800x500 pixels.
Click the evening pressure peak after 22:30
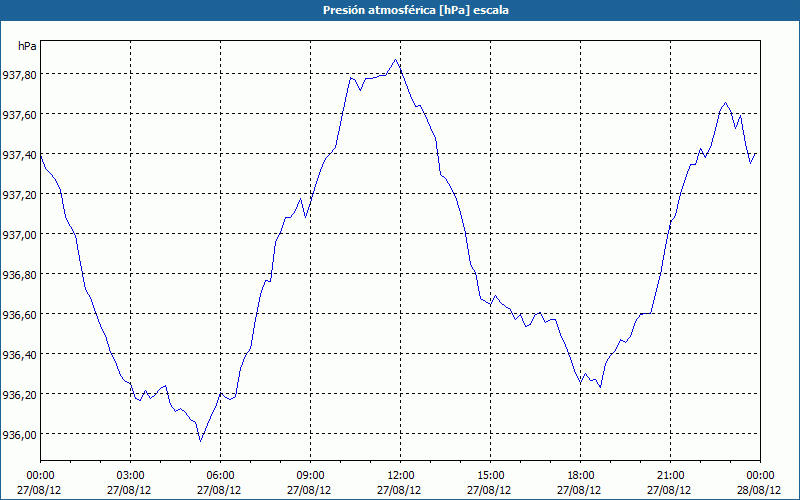point(726,103)
